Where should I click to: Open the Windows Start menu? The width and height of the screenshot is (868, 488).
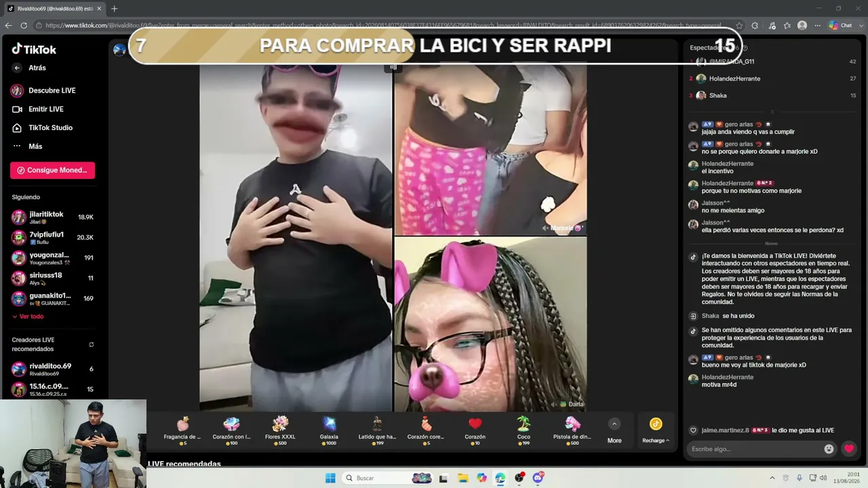tap(330, 478)
